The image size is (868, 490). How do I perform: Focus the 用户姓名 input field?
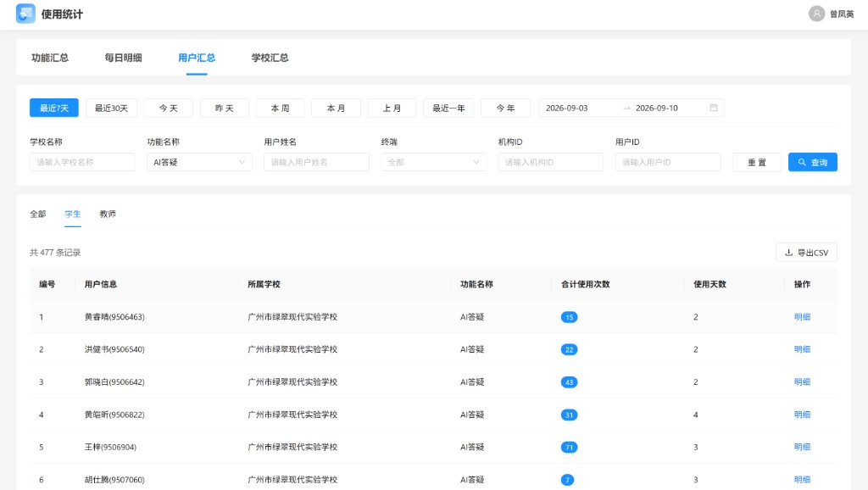click(317, 162)
